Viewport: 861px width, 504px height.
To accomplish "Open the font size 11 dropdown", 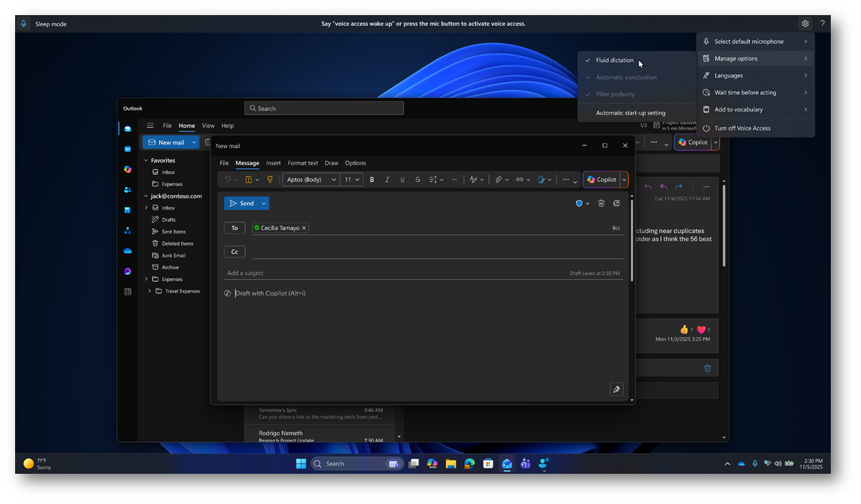I will click(352, 180).
